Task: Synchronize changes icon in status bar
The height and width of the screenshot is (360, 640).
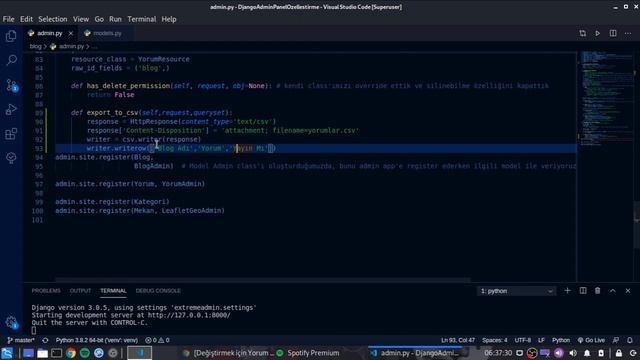Action: [45, 340]
